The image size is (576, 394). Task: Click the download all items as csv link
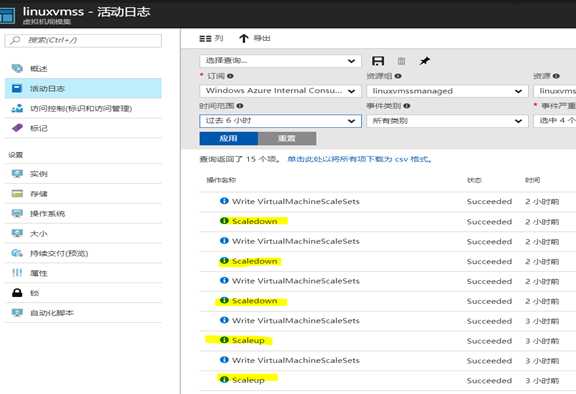(x=359, y=159)
